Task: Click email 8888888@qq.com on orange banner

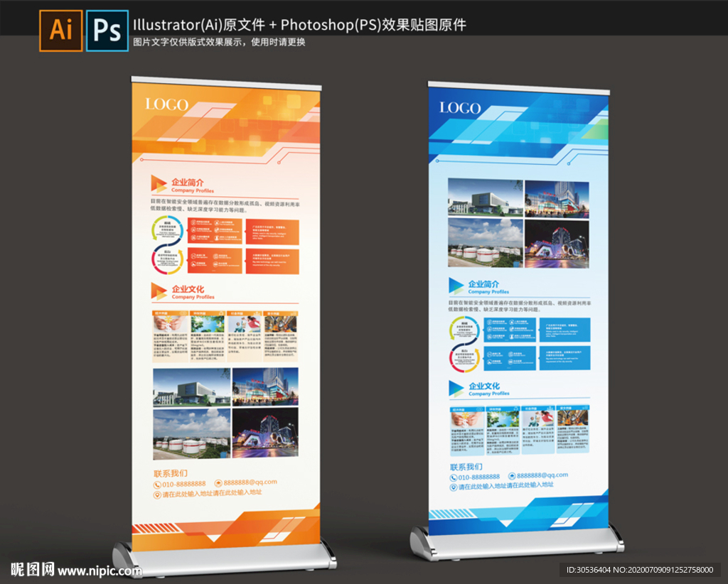Action: [x=250, y=482]
